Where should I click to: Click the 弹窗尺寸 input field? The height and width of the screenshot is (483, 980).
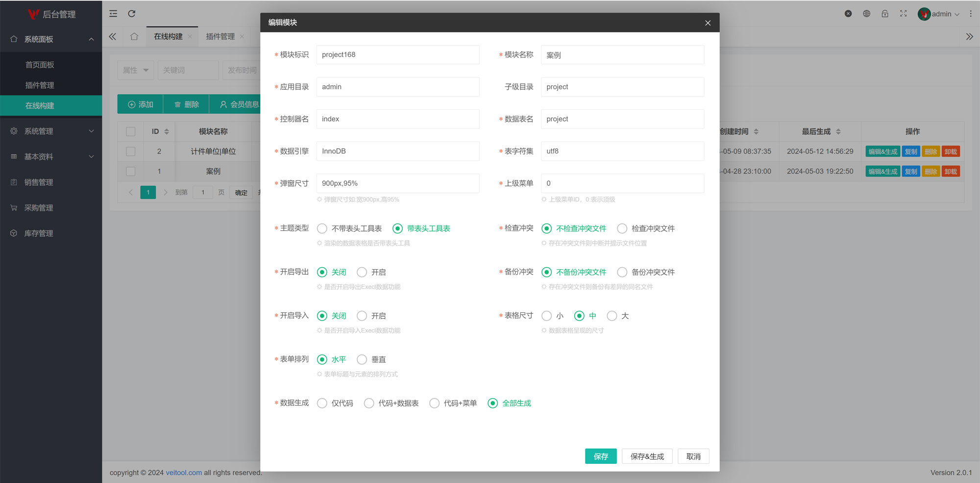click(397, 183)
